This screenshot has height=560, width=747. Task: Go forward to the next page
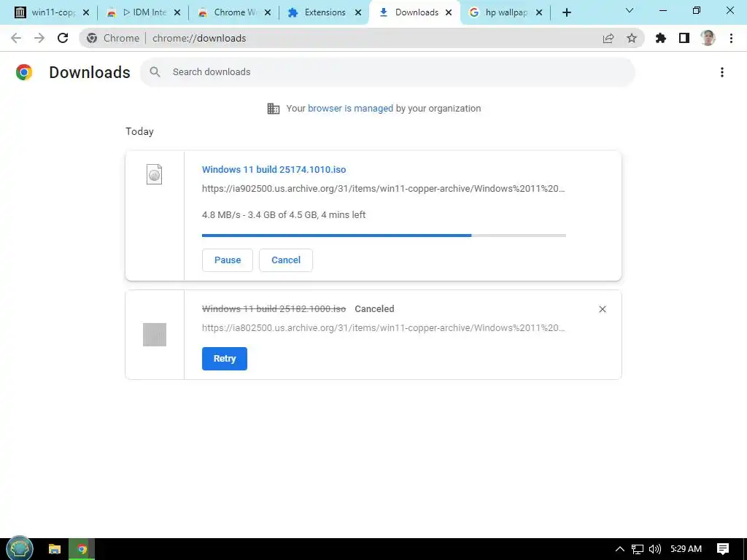[39, 38]
